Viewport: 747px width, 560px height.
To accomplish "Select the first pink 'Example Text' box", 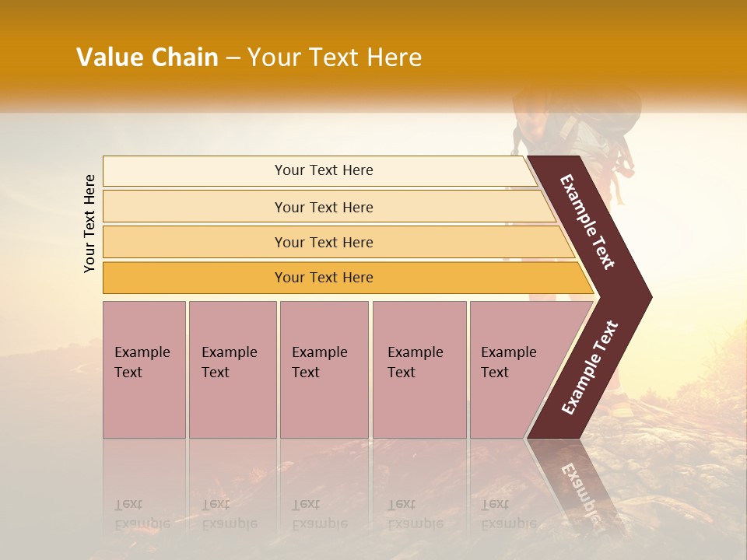I will (x=145, y=369).
